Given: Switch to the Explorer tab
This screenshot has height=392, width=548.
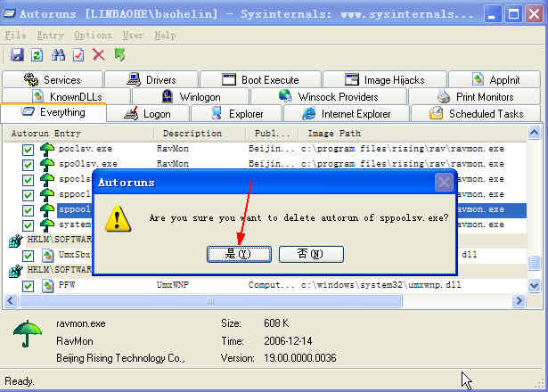Looking at the screenshot, I should pos(237,114).
